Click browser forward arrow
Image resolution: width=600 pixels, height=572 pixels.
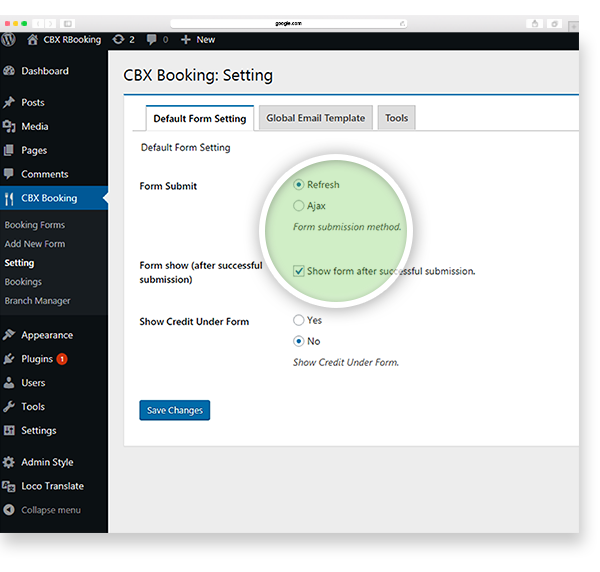tap(50, 24)
